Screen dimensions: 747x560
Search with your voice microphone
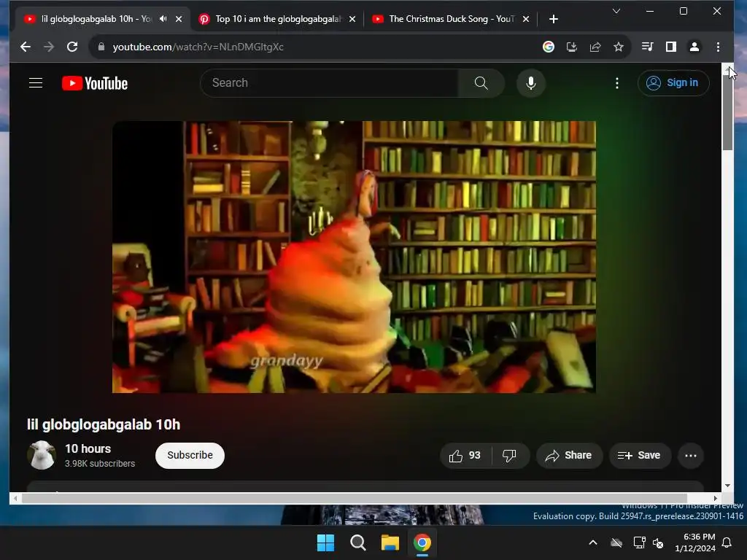(x=531, y=83)
